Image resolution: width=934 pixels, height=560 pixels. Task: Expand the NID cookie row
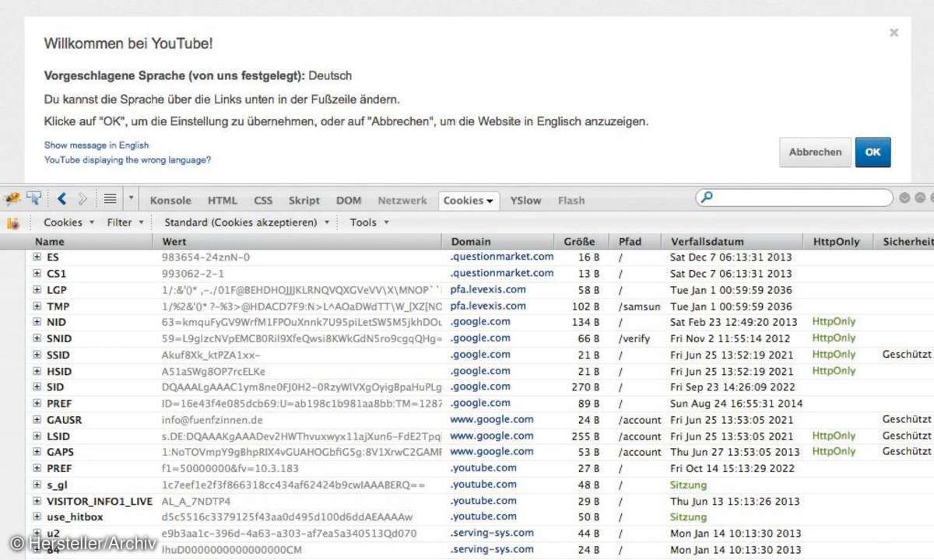(37, 322)
